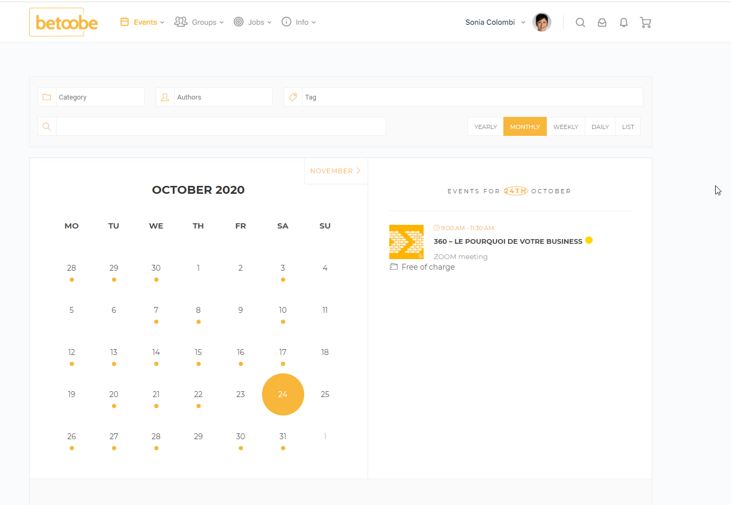Open the Info menu
731x505 pixels.
(x=298, y=22)
